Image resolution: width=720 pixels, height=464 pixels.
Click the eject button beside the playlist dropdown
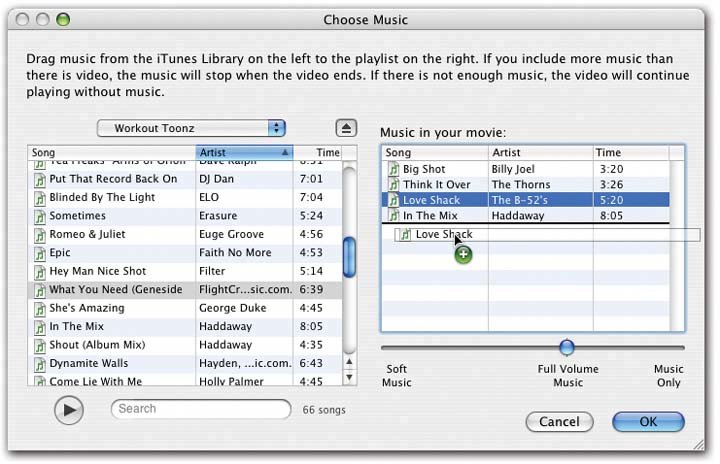pyautogui.click(x=346, y=128)
